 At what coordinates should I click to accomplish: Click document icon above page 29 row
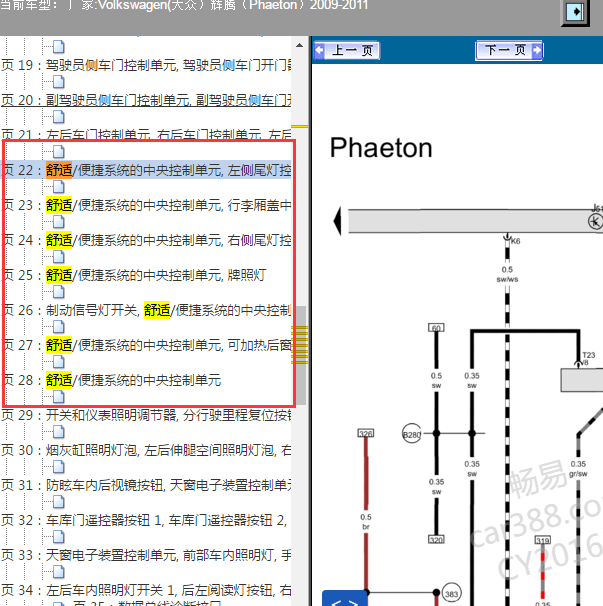pos(58,397)
